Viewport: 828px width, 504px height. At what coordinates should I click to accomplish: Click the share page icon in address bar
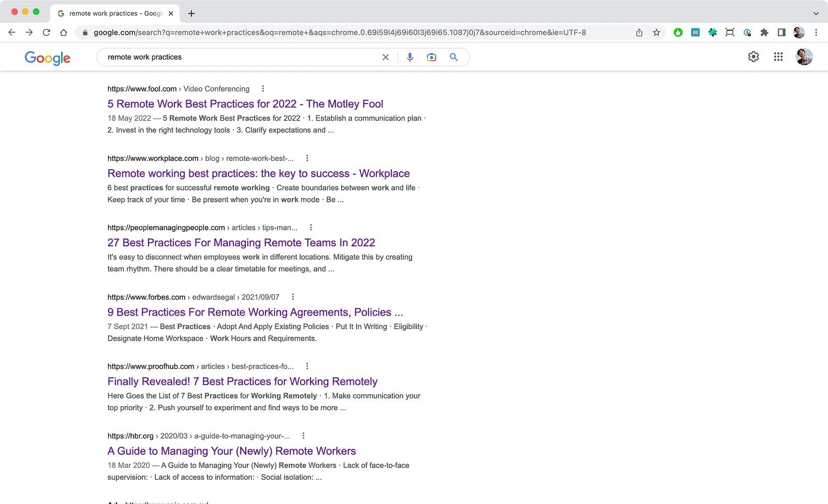(x=640, y=33)
